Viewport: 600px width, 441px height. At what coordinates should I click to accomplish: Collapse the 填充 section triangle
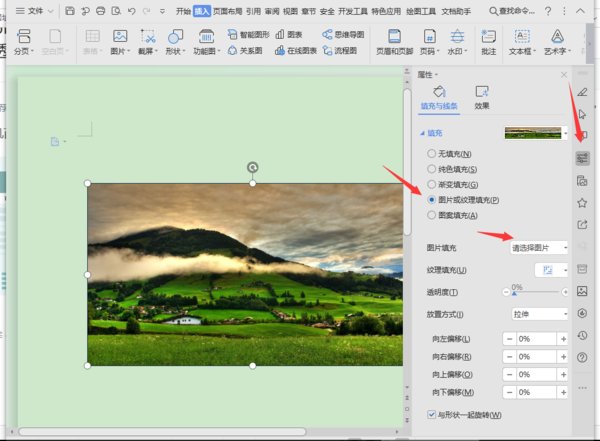point(422,132)
